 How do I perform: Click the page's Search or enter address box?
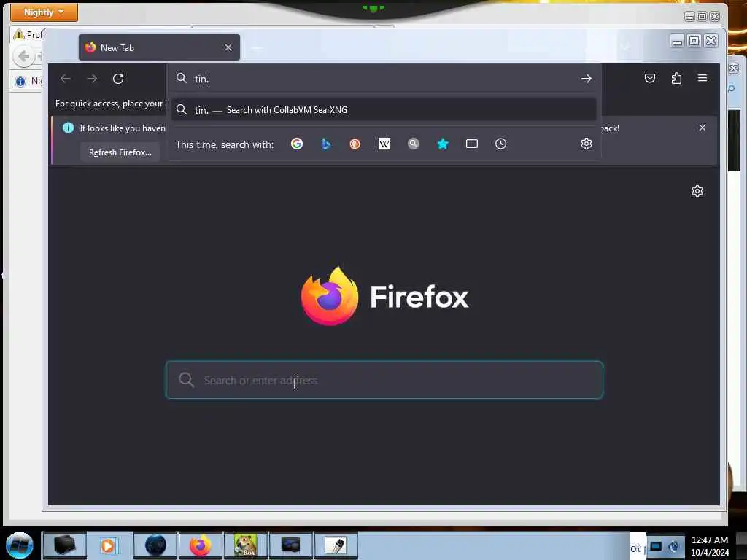[384, 380]
